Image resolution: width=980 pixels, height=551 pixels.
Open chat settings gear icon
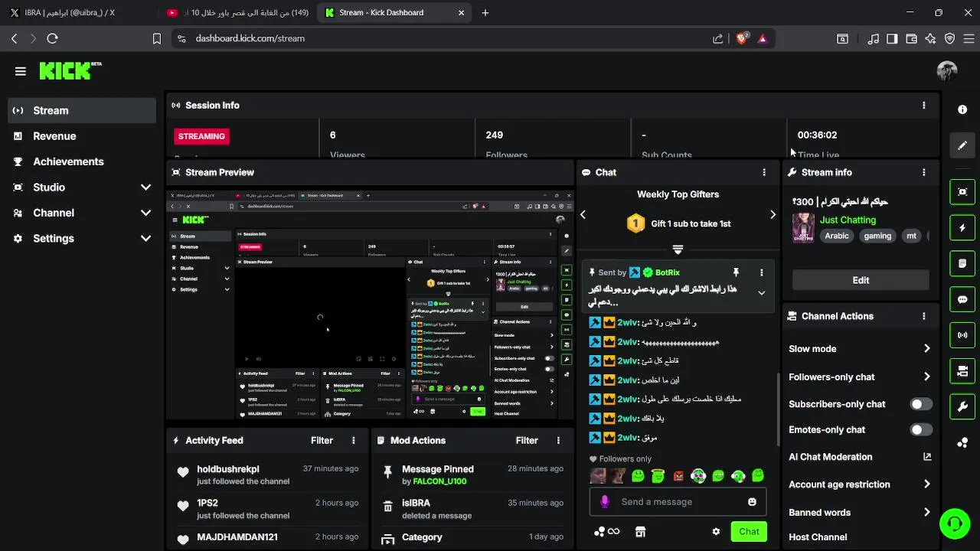pyautogui.click(x=716, y=532)
